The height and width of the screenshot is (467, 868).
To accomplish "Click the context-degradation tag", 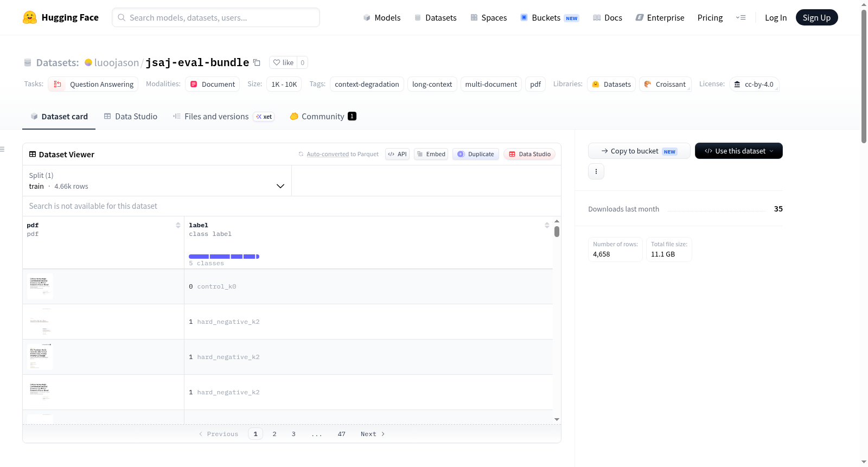I will click(367, 84).
